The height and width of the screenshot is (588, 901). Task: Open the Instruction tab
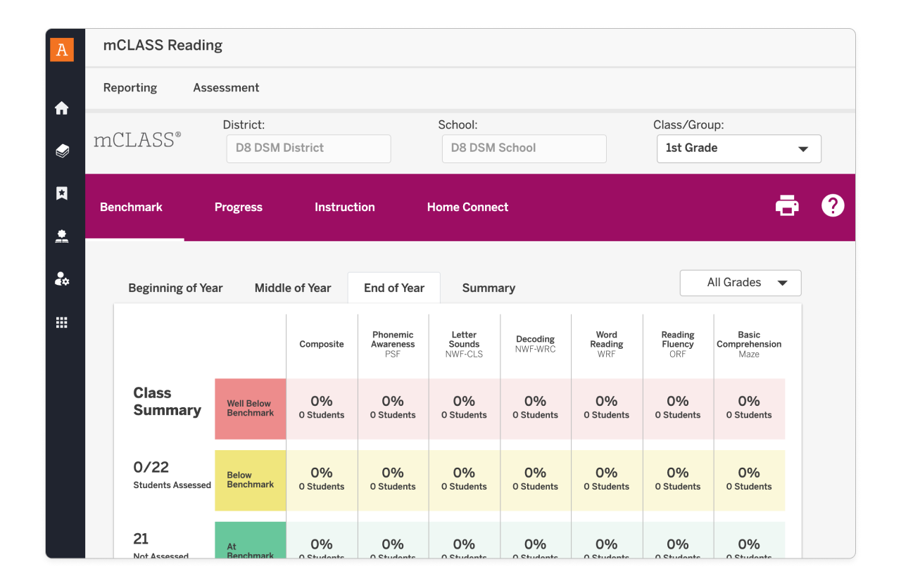tap(344, 207)
